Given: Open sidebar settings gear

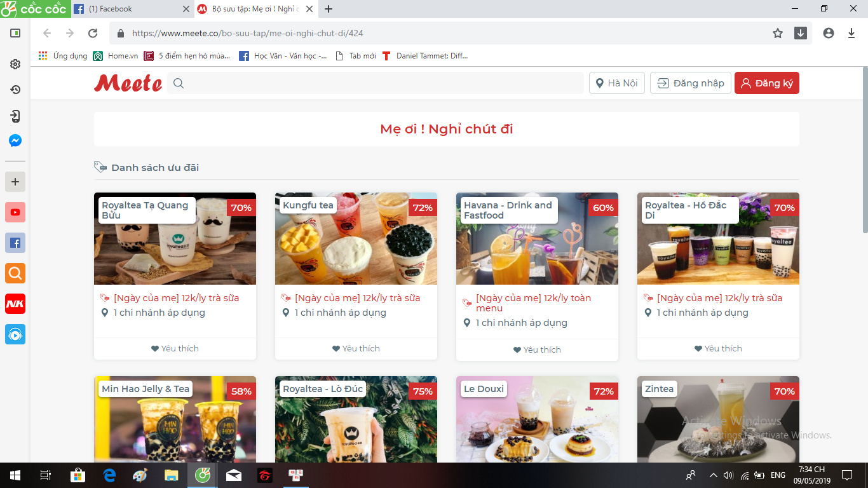Looking at the screenshot, I should click(x=15, y=64).
